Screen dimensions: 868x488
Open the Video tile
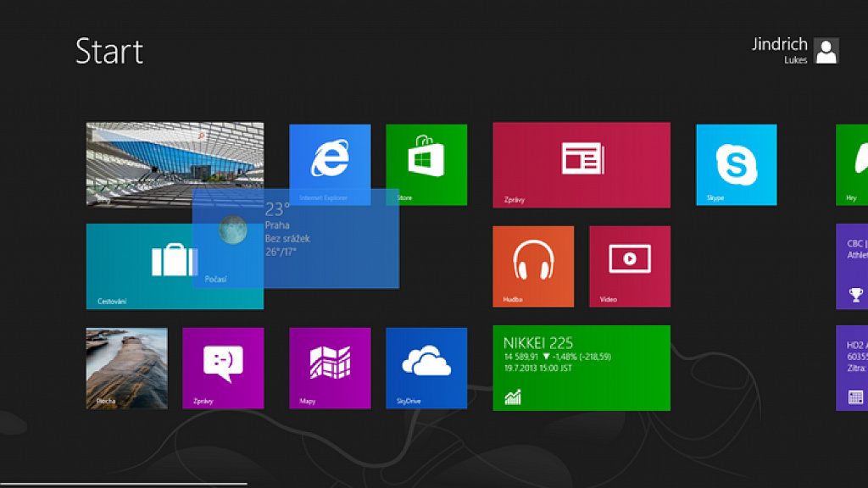click(630, 266)
